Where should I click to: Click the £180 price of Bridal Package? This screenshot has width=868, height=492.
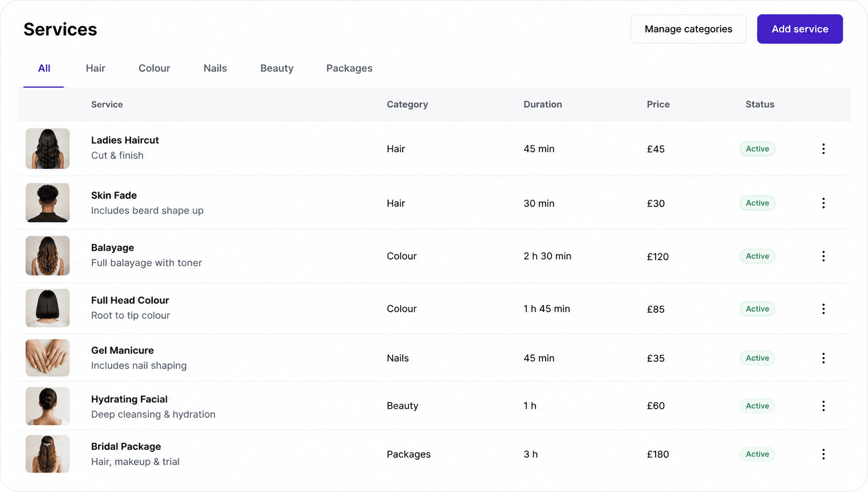click(658, 454)
